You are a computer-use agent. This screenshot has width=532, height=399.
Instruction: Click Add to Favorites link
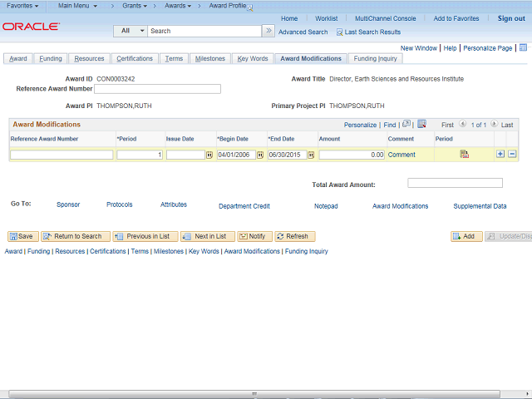tap(456, 18)
